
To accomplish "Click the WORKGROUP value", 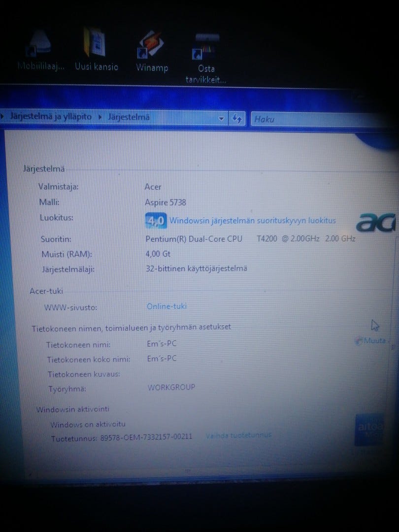I will click(171, 387).
